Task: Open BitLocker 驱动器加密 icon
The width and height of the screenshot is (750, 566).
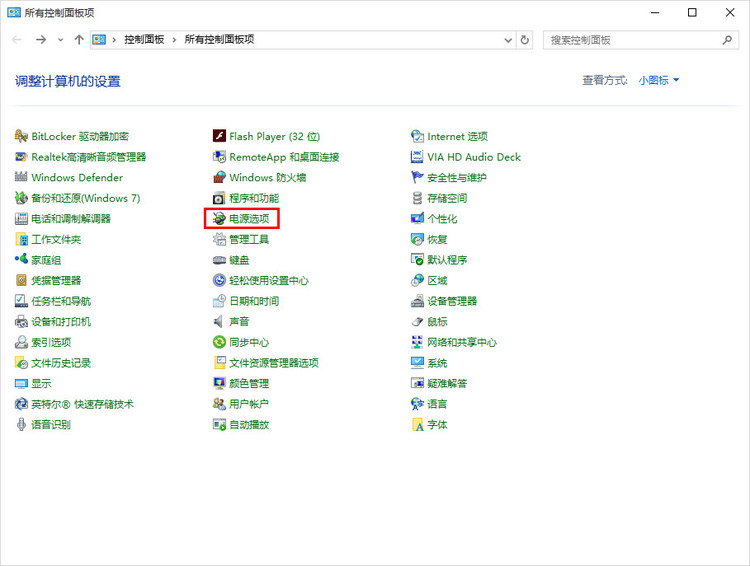Action: pyautogui.click(x=21, y=136)
